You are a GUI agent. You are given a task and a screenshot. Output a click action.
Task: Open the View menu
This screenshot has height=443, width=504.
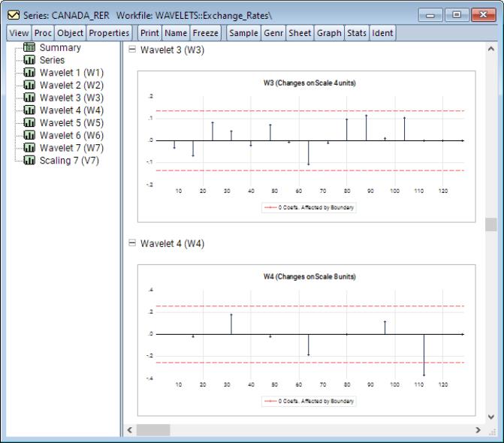(20, 33)
